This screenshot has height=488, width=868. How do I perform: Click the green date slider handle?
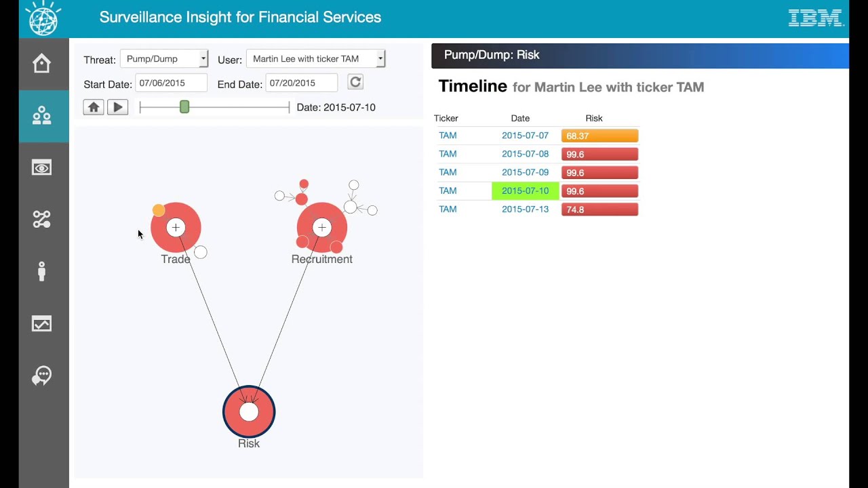pyautogui.click(x=184, y=107)
